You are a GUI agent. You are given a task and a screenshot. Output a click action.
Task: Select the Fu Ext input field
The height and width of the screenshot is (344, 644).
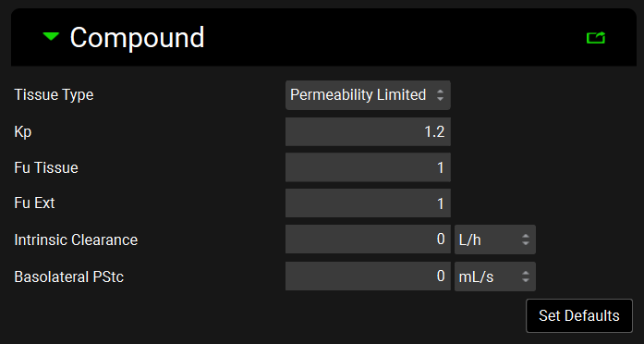pos(368,203)
